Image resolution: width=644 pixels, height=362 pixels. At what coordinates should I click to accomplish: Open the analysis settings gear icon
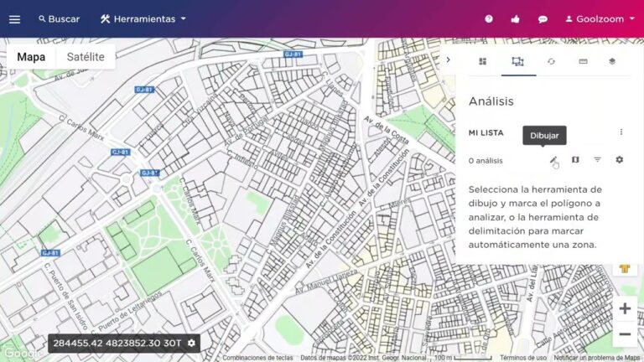pyautogui.click(x=620, y=160)
